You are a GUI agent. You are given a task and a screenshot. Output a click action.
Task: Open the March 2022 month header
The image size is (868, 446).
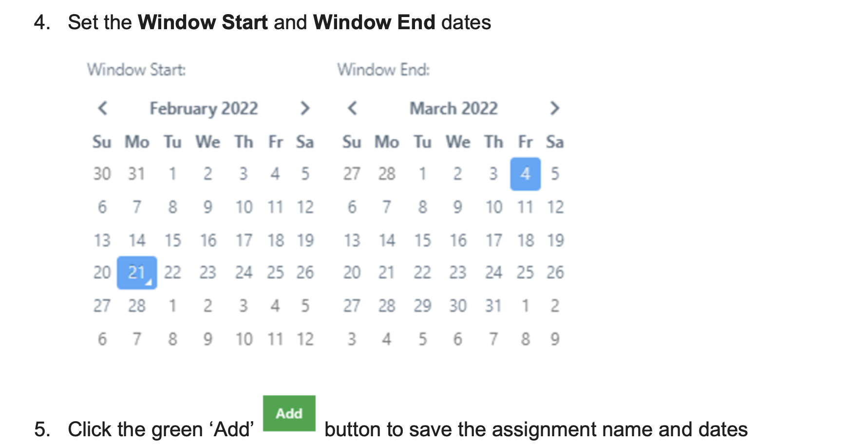coord(453,108)
